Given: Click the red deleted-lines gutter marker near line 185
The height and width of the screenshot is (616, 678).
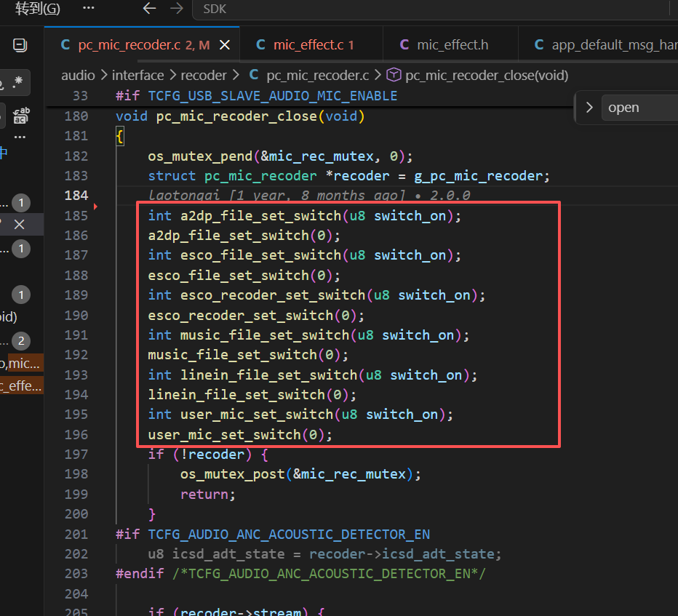Looking at the screenshot, I should click(x=95, y=207).
